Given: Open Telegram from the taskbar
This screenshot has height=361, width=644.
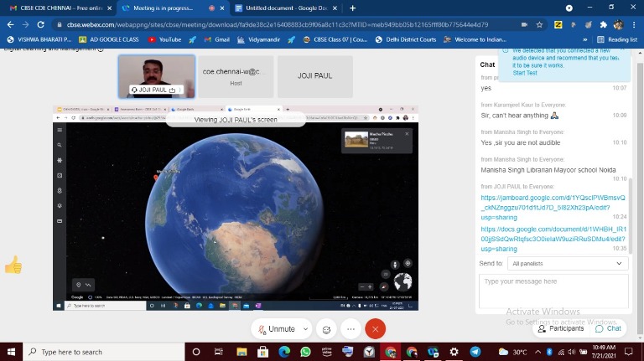Looking at the screenshot, I should coord(476,352).
